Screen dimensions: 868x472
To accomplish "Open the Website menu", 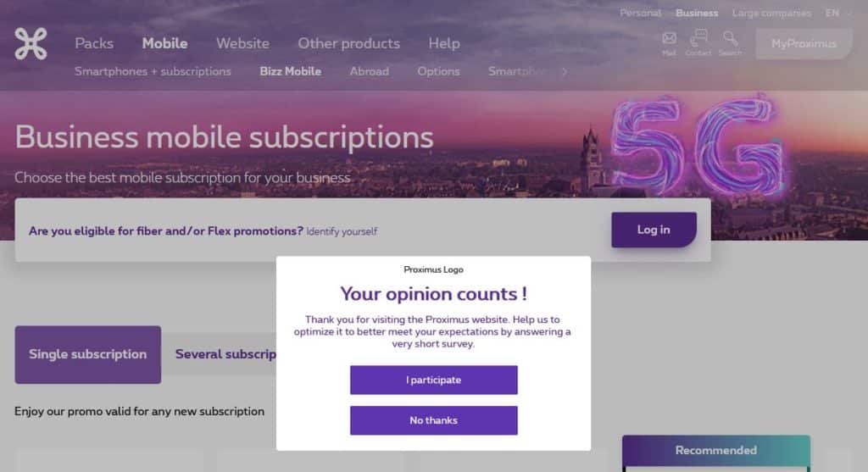I will coord(242,43).
